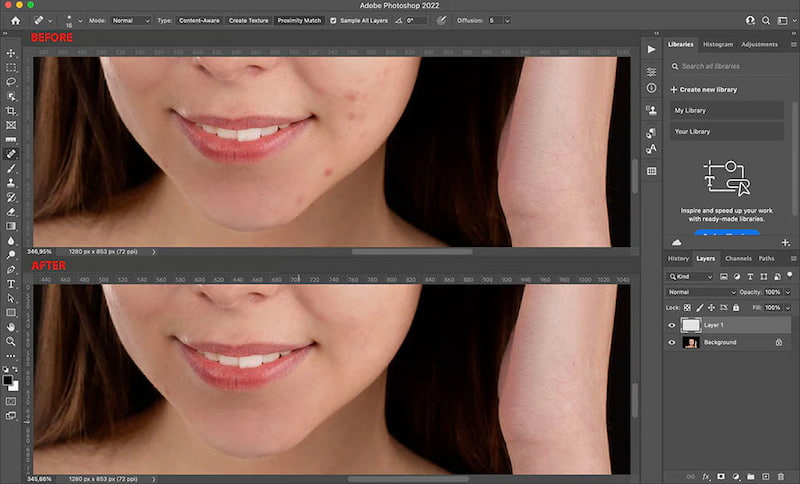Delete layer with the trash icon
Screen dimensions: 800x484
(x=781, y=476)
